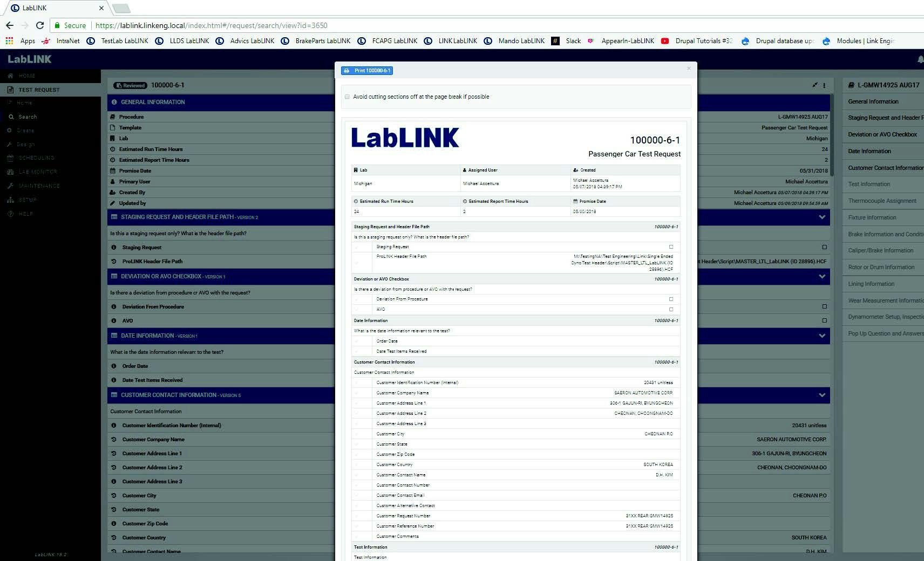Viewport: 924px width, 561px height.
Task: Open General Information in the right panel
Action: 873,101
